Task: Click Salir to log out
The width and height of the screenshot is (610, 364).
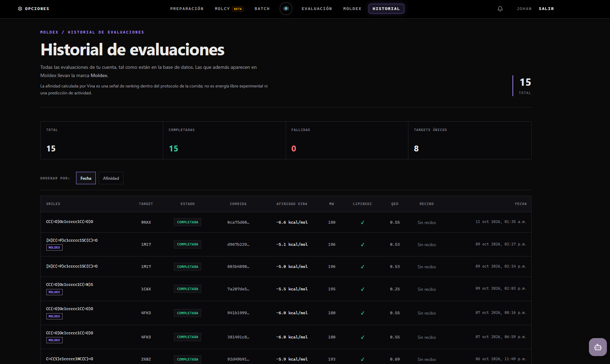Action: click(x=546, y=9)
